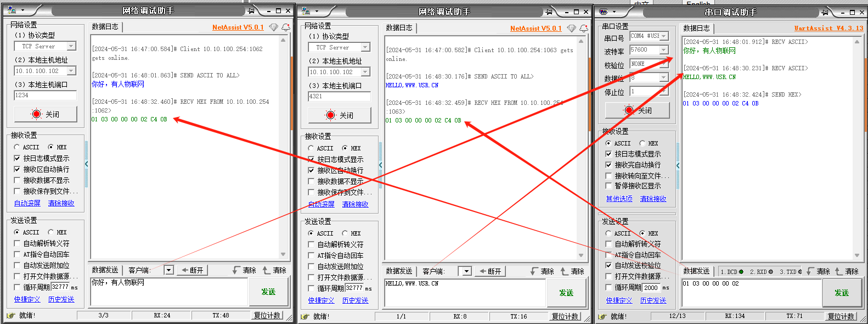Image resolution: width=868 pixels, height=324 pixels.
Task: Enable 自动发送附加位 in port 4321 window
Action: pos(311,266)
